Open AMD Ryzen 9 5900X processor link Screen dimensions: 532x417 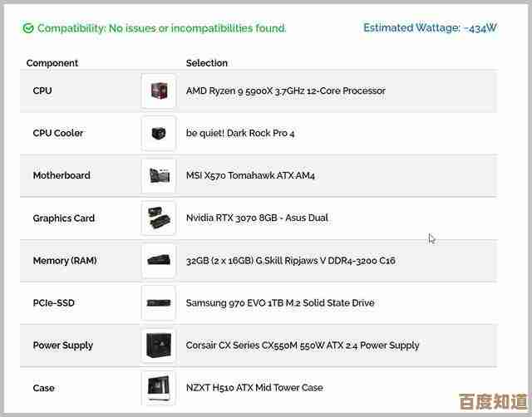point(285,91)
